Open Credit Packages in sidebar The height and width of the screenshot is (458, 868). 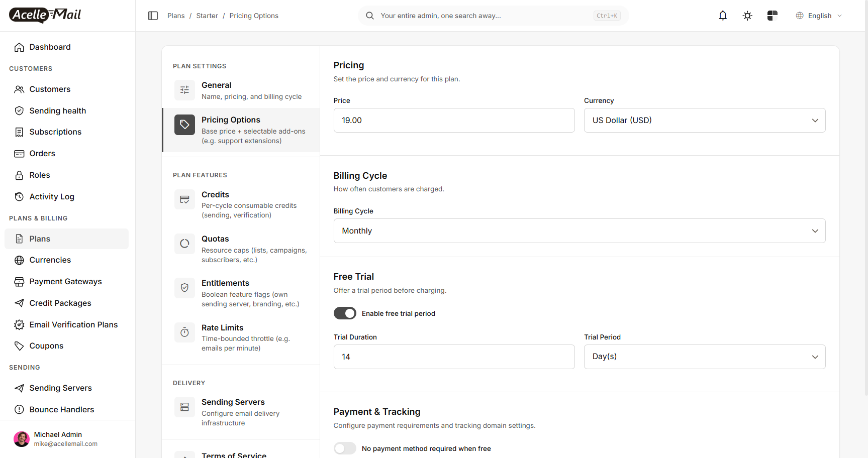(67, 303)
